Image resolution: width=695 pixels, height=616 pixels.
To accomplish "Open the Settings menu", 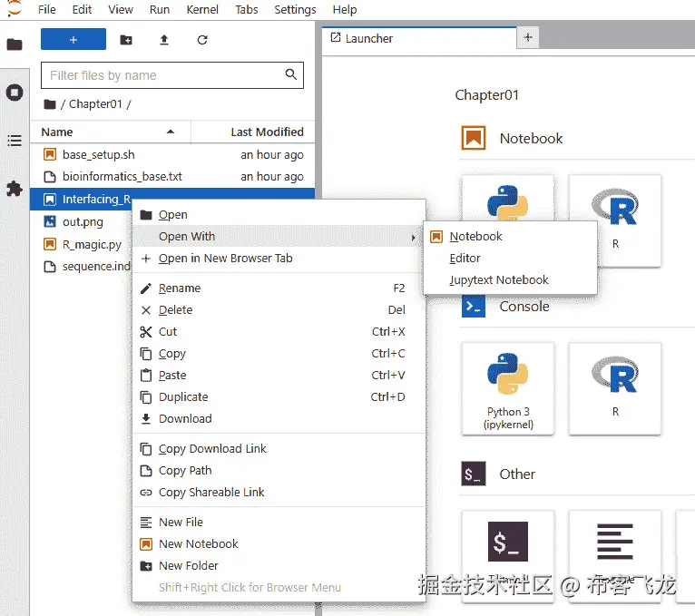I will click(x=295, y=9).
